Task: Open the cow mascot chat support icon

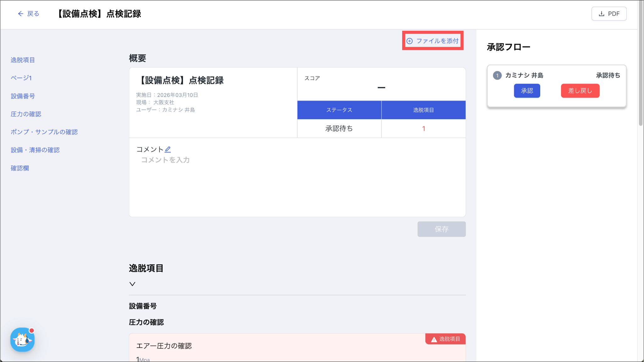Action: (22, 340)
